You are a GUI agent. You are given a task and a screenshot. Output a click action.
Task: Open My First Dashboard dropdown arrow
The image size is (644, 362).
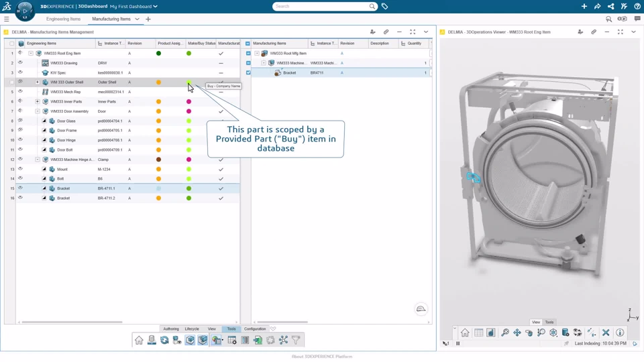155,7
